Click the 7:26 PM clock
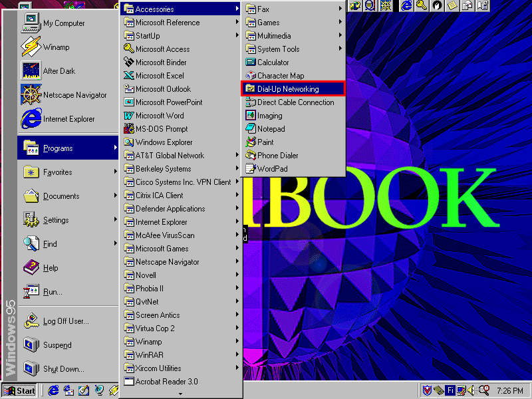This screenshot has height=399, width=532. coord(510,390)
